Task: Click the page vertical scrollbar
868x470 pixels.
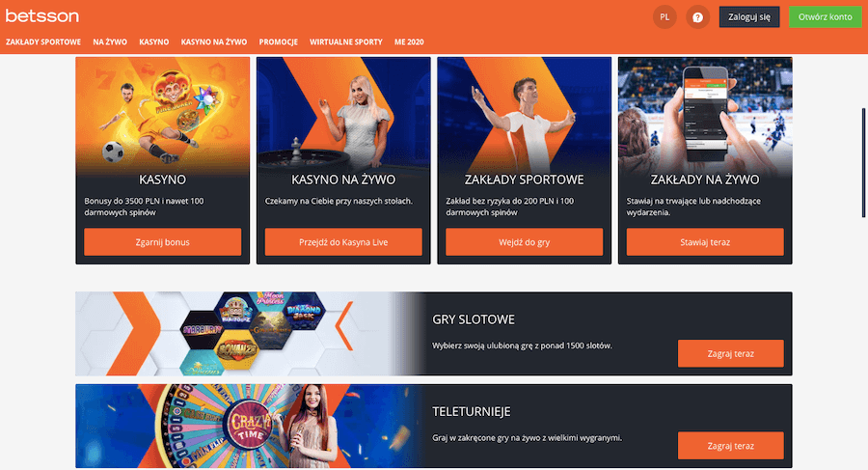Action: click(863, 162)
